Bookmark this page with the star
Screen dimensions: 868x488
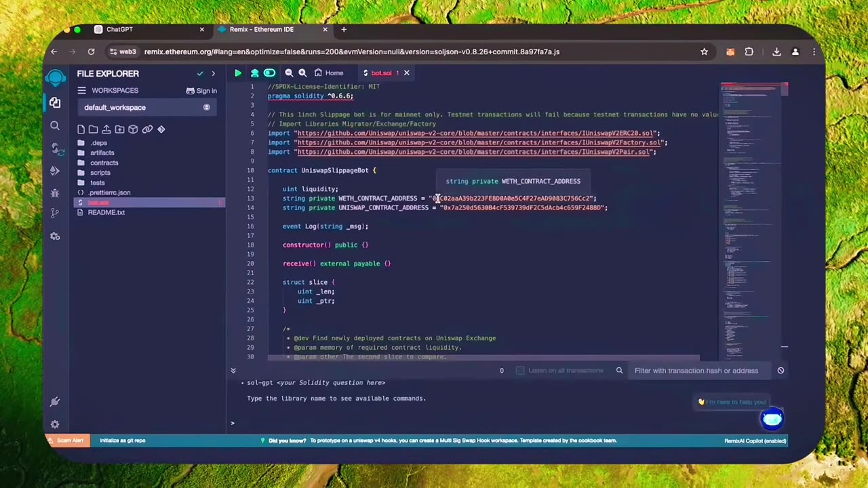[704, 52]
